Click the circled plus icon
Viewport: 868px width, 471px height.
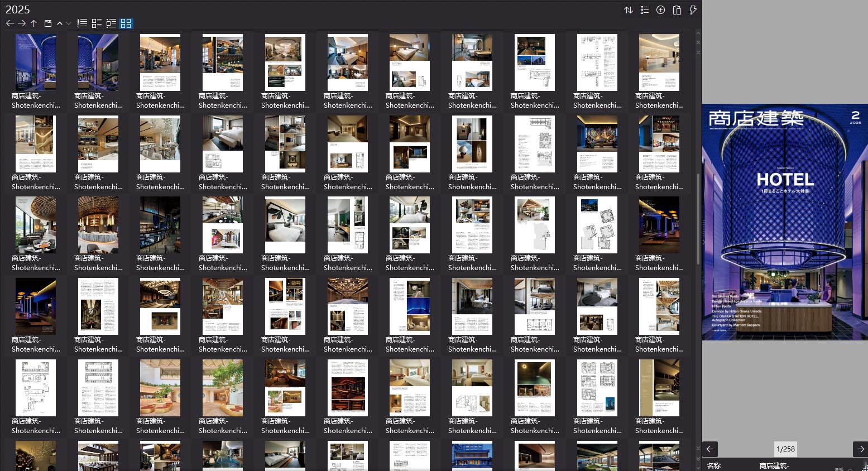tap(660, 10)
